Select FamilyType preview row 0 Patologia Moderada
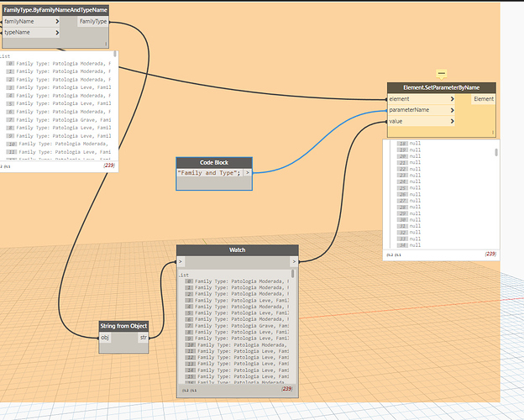Screen dimensions: 524x420 [59, 64]
